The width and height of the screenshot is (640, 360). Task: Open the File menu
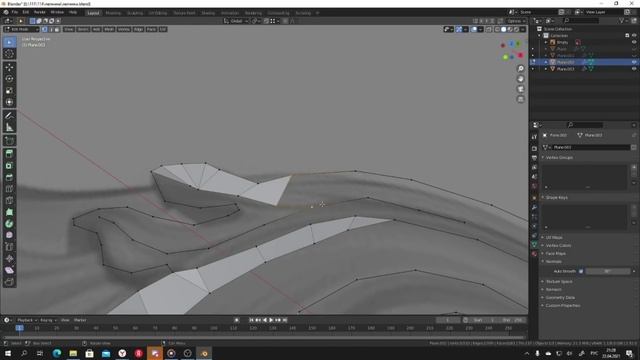pyautogui.click(x=15, y=12)
